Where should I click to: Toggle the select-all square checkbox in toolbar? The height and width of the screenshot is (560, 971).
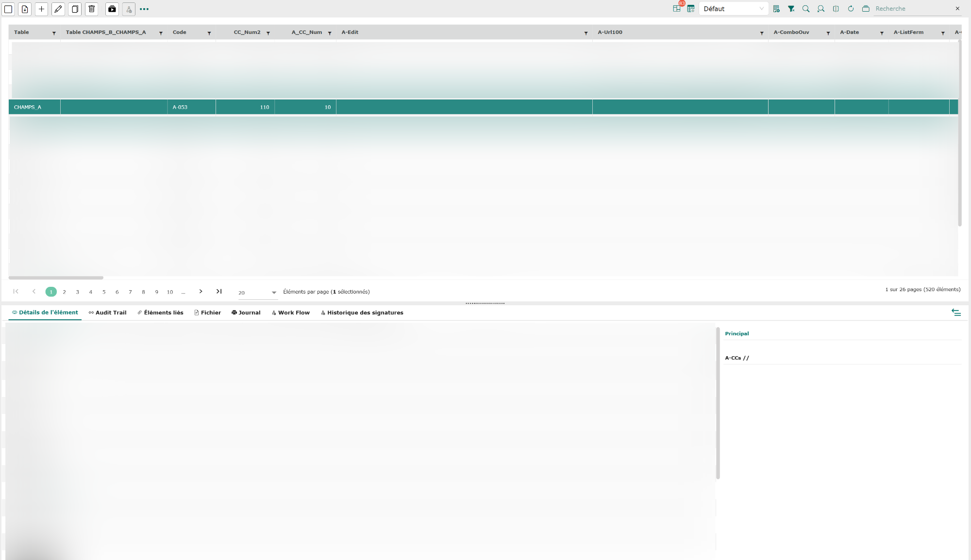[x=8, y=9]
